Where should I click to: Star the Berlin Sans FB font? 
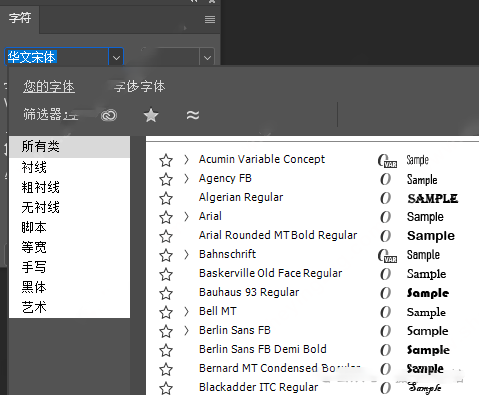pyautogui.click(x=166, y=331)
